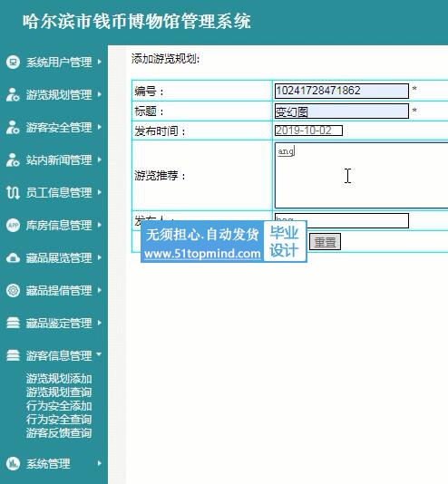
Task: Expand the 站内新闻管理 arrow
Action: 100,160
